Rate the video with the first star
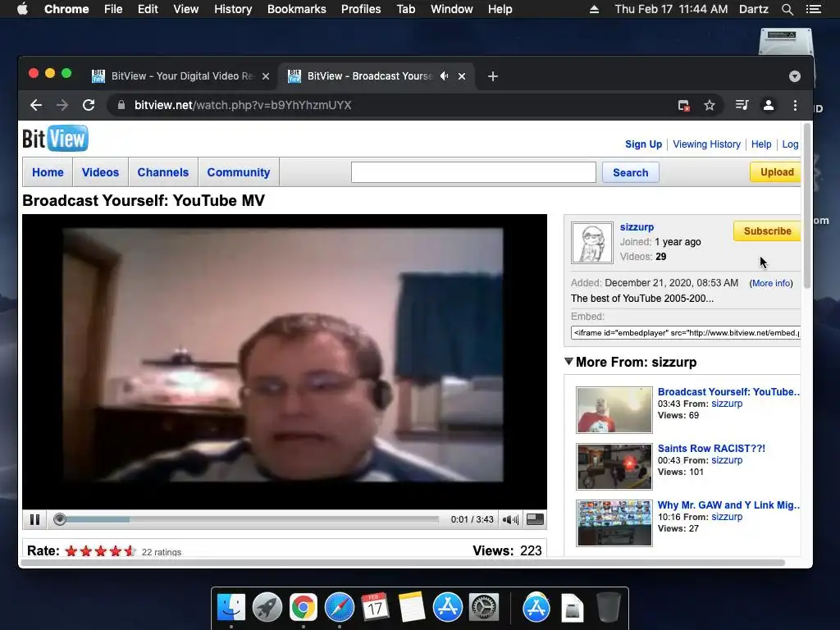Viewport: 840px width, 630px height. click(71, 551)
